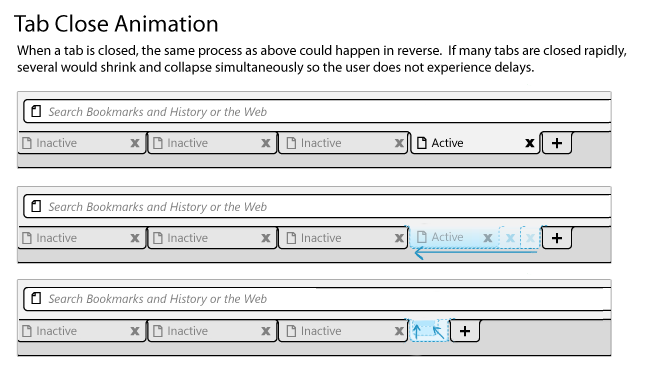Viewport: 645px width, 377px height.
Task: Close the Active tab in top mockup
Action: [529, 143]
